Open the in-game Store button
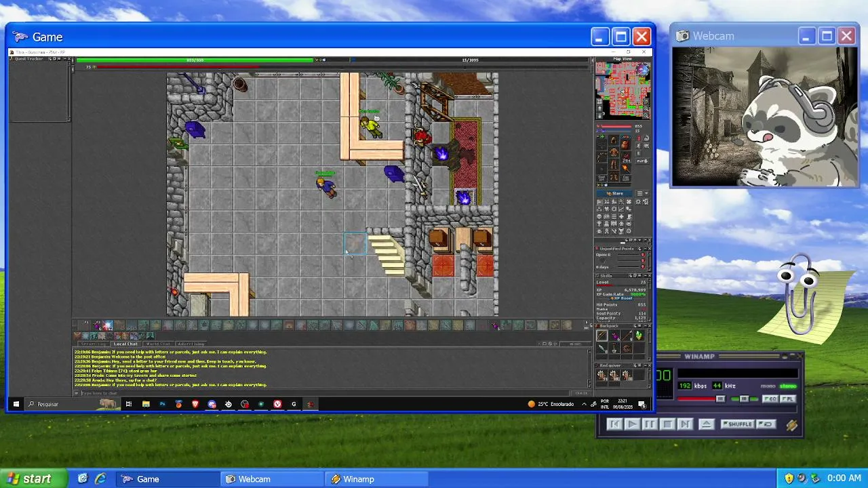The image size is (868, 488). pos(614,193)
